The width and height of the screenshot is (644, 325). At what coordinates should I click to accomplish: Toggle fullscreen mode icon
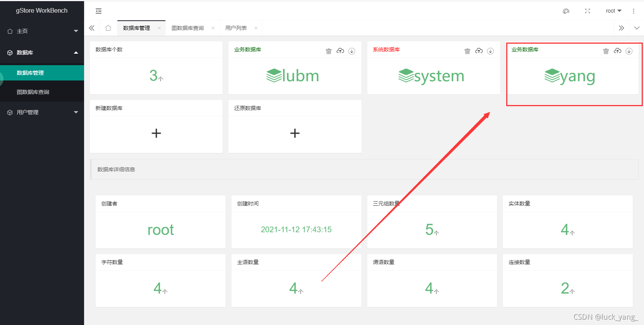(587, 11)
